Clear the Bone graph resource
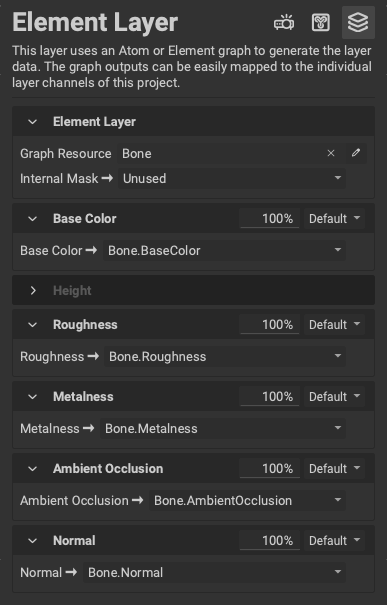387x605 pixels. (331, 153)
